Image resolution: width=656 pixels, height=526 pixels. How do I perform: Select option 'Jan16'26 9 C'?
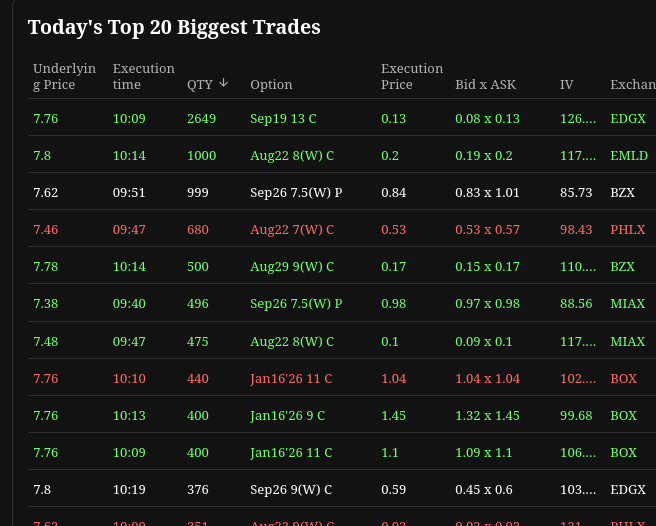click(x=287, y=416)
